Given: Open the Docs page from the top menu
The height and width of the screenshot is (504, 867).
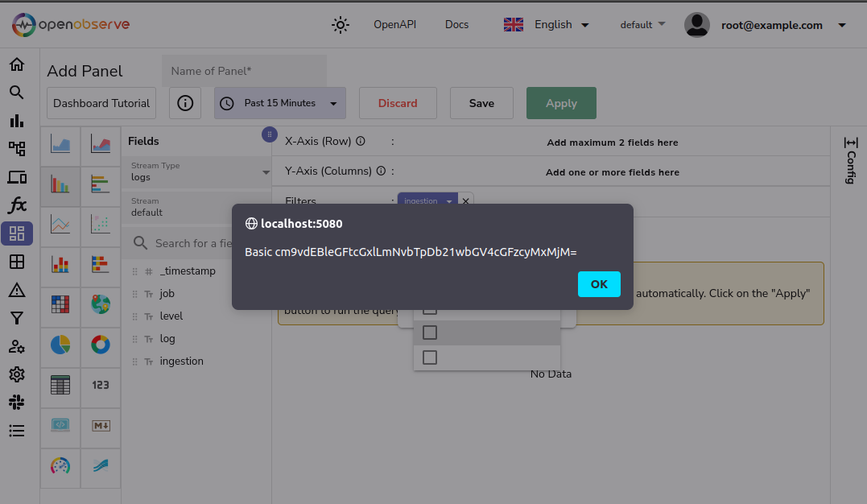Looking at the screenshot, I should [x=456, y=25].
